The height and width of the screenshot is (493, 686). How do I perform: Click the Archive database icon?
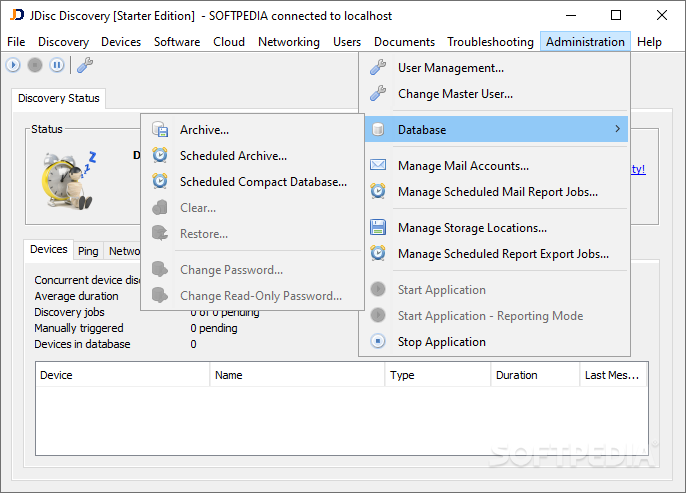tap(160, 129)
